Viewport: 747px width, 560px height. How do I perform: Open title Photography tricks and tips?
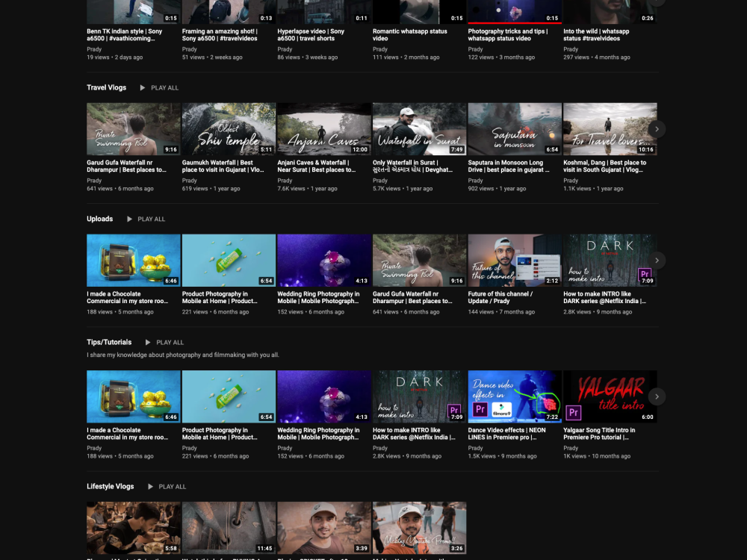pos(508,35)
